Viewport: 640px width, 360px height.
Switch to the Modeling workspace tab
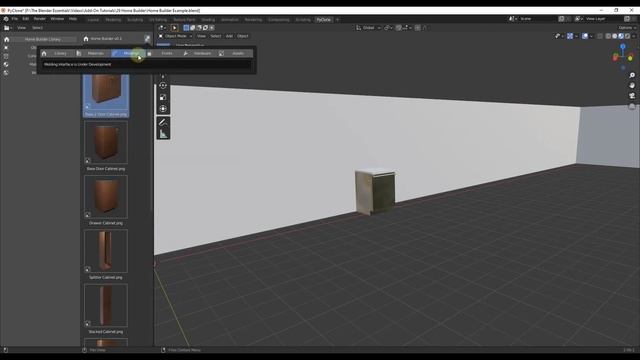pyautogui.click(x=113, y=20)
